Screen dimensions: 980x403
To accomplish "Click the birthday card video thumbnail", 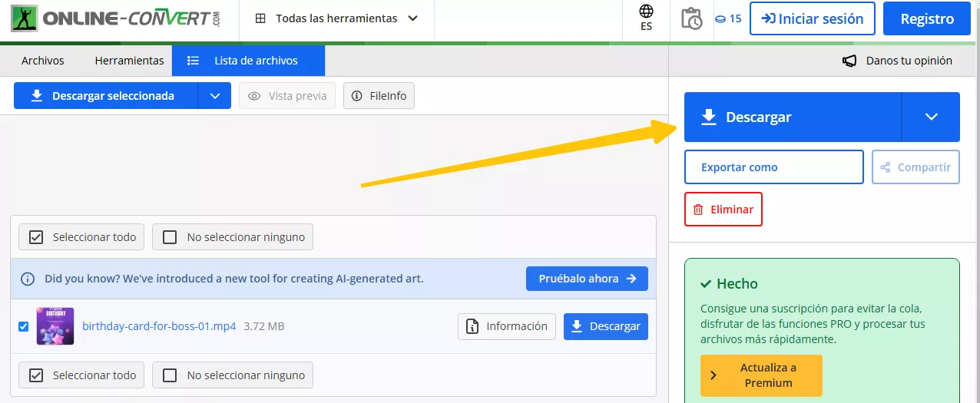I will click(x=55, y=326).
